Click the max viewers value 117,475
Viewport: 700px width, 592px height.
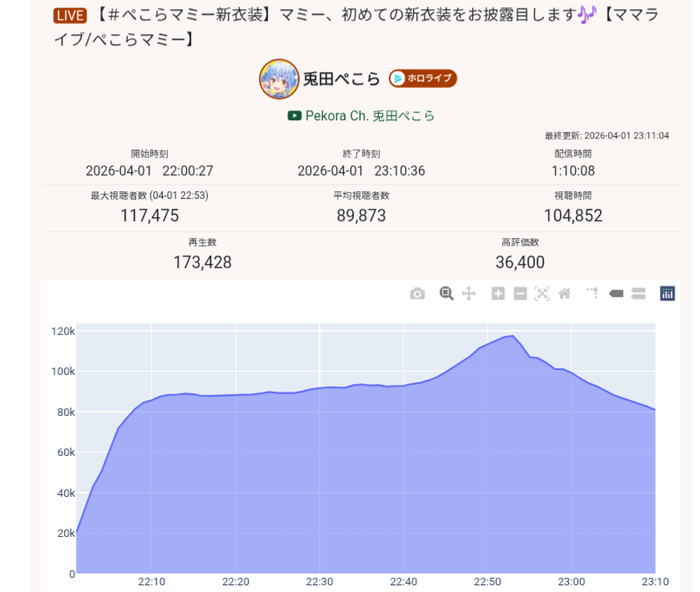pyautogui.click(x=149, y=215)
